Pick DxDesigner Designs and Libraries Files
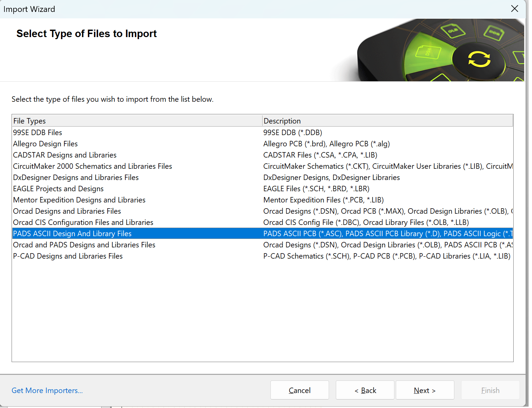Image resolution: width=532 pixels, height=408 pixels. tap(76, 177)
